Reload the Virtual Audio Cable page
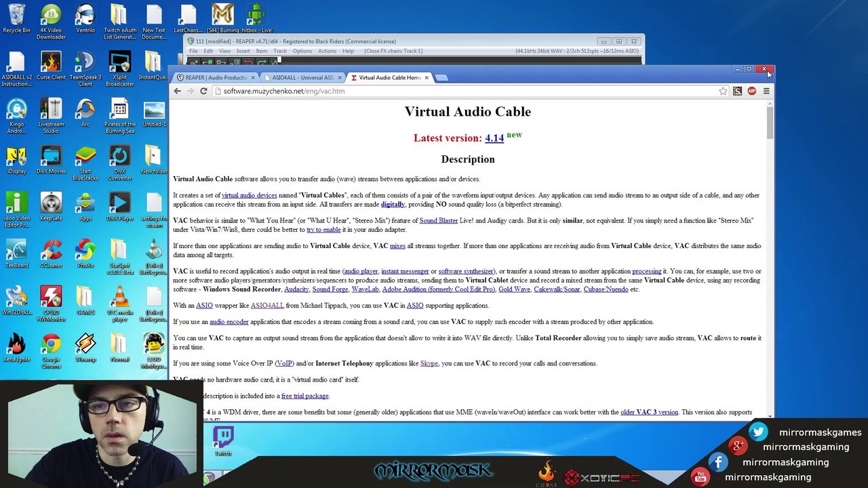 point(203,91)
